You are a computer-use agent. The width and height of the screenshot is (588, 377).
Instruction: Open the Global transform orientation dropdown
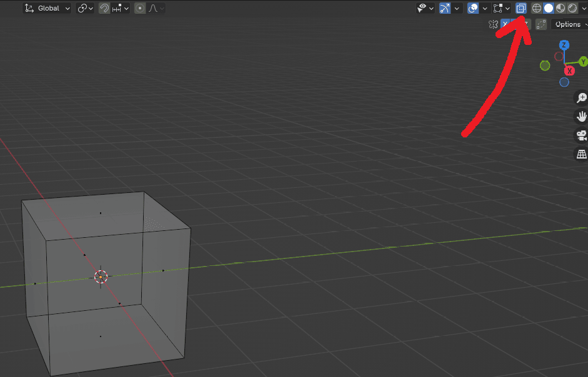(x=47, y=8)
